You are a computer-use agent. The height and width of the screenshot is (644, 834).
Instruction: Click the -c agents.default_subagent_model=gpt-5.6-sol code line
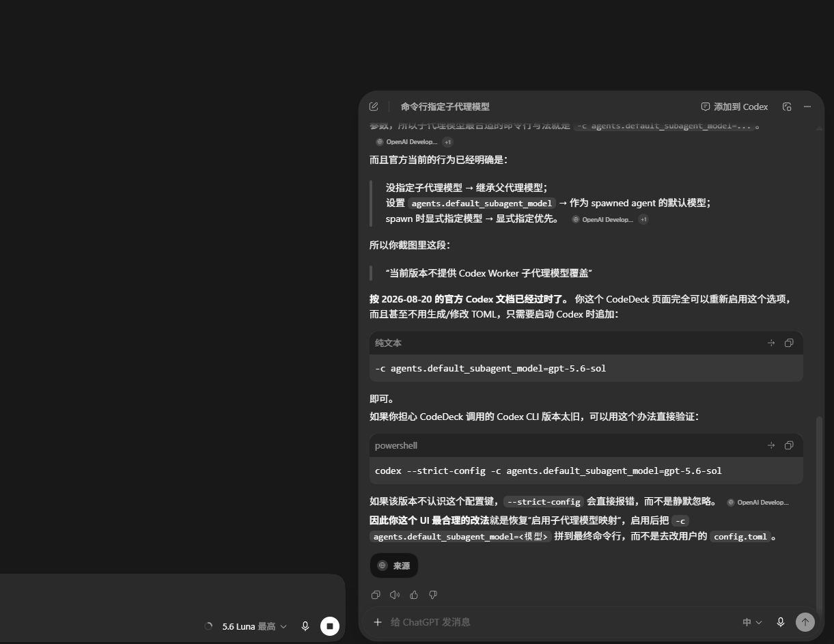pos(490,368)
